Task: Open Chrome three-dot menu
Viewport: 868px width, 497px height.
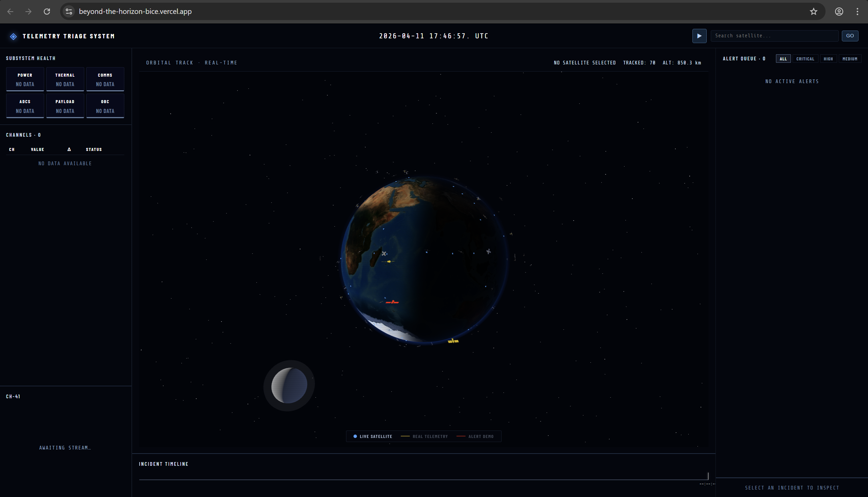Action: click(x=857, y=12)
